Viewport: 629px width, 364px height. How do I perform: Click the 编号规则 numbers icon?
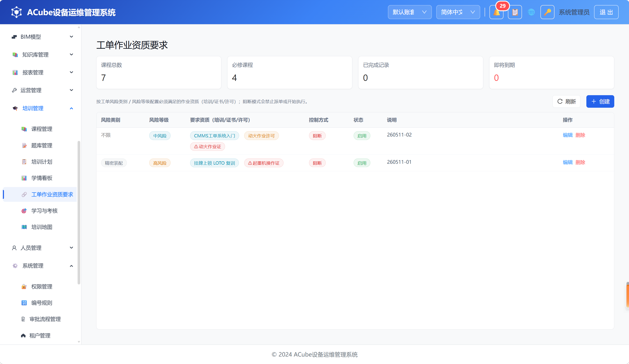[24, 303]
